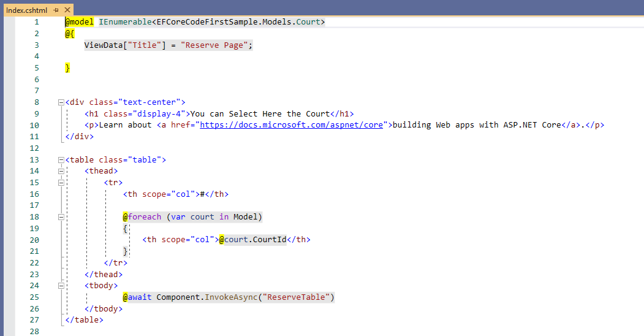Click the "Reserve Page" string
This screenshot has height=336, width=644.
click(x=214, y=45)
